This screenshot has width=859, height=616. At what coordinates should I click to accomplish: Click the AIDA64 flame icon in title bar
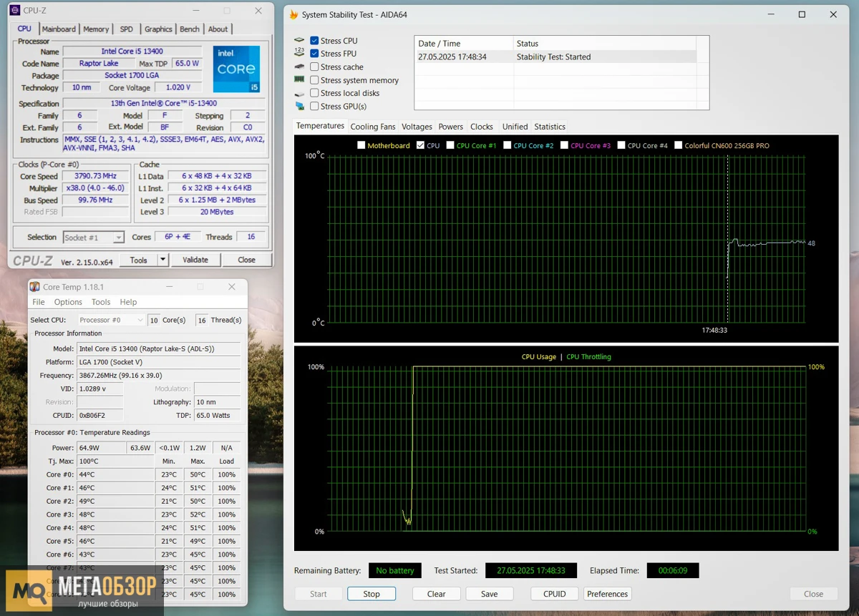click(x=293, y=14)
